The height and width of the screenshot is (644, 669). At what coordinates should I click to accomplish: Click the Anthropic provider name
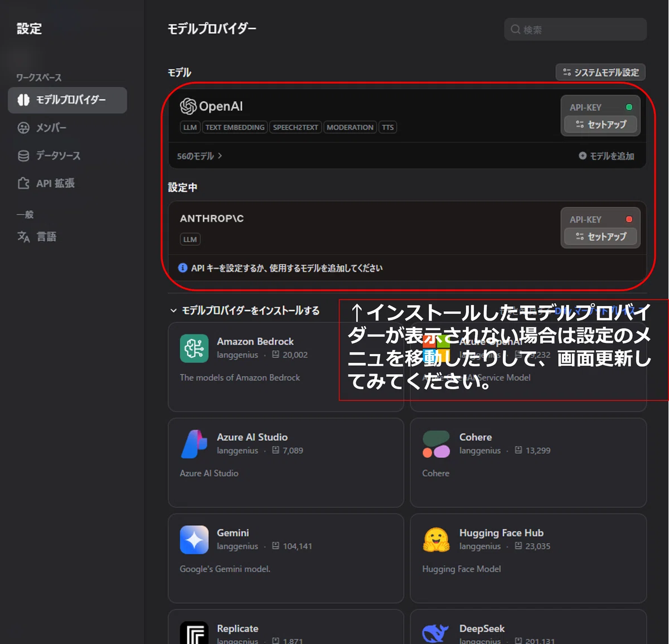click(212, 219)
